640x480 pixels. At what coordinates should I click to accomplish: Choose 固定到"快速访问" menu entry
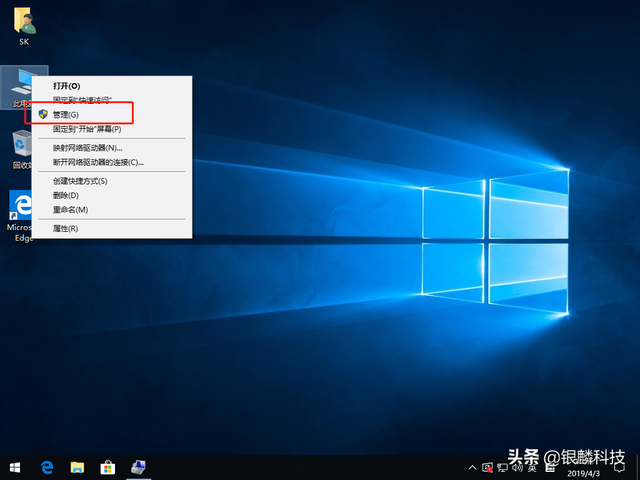[x=111, y=100]
